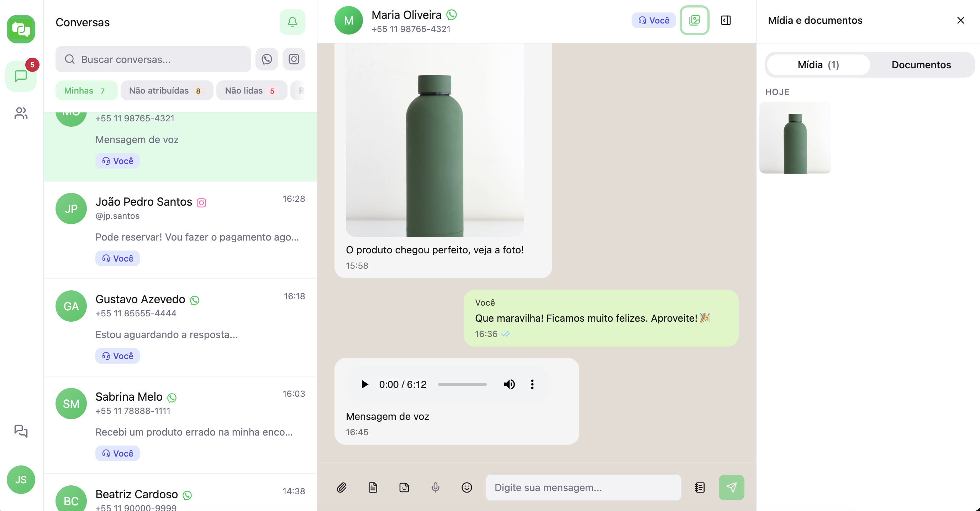Open the bottle thumbnail in media panel
The image size is (980, 511).
tap(795, 137)
